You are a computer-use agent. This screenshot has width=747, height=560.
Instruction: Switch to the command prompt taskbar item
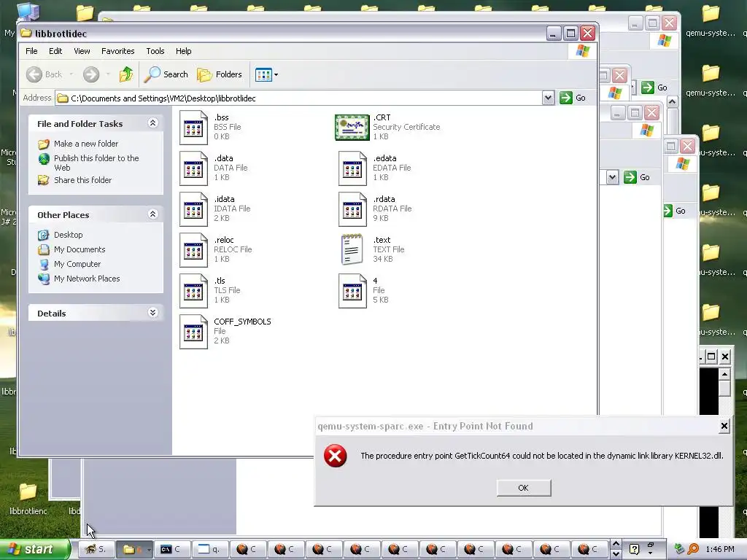[x=174, y=549]
